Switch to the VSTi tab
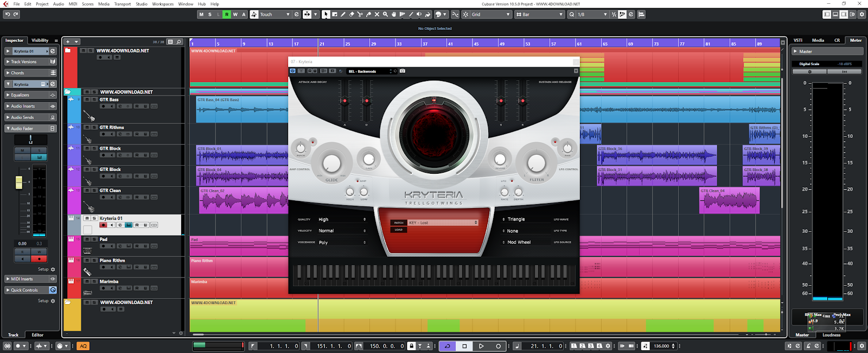This screenshot has width=868, height=353. [x=798, y=40]
